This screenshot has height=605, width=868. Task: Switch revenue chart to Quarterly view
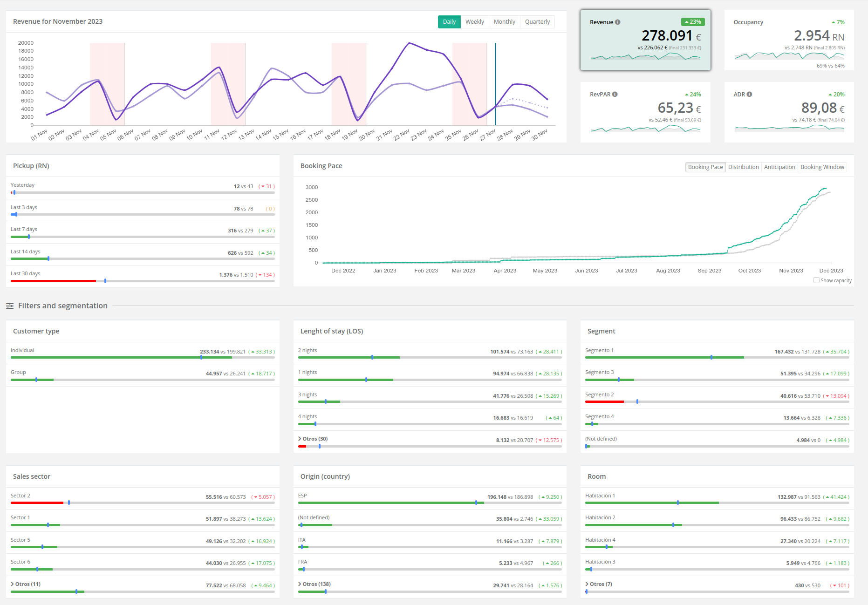pyautogui.click(x=537, y=22)
